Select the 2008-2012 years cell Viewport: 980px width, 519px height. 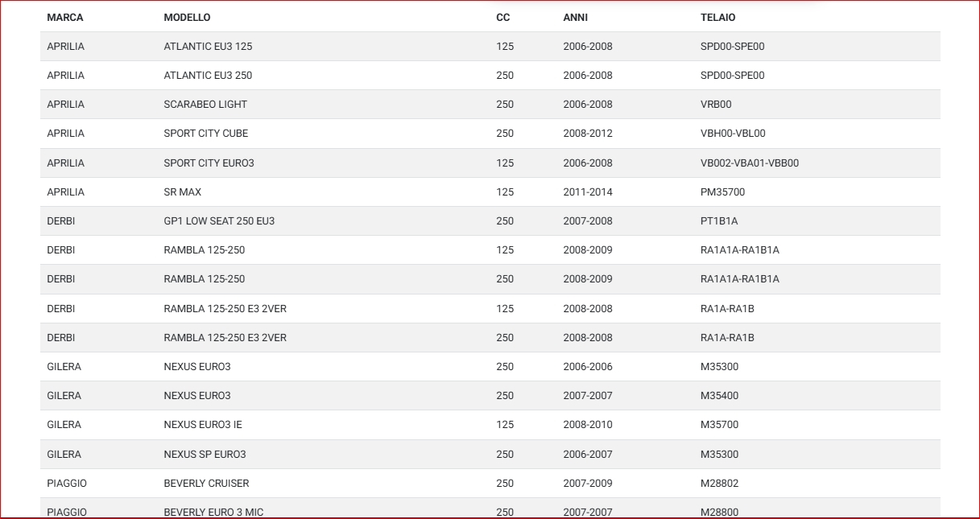588,134
